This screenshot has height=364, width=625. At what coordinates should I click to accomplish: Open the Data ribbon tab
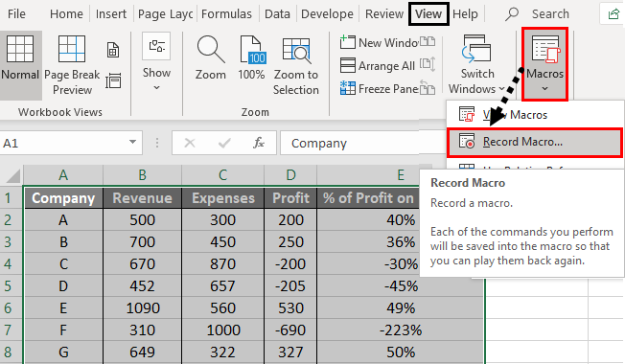[x=277, y=14]
